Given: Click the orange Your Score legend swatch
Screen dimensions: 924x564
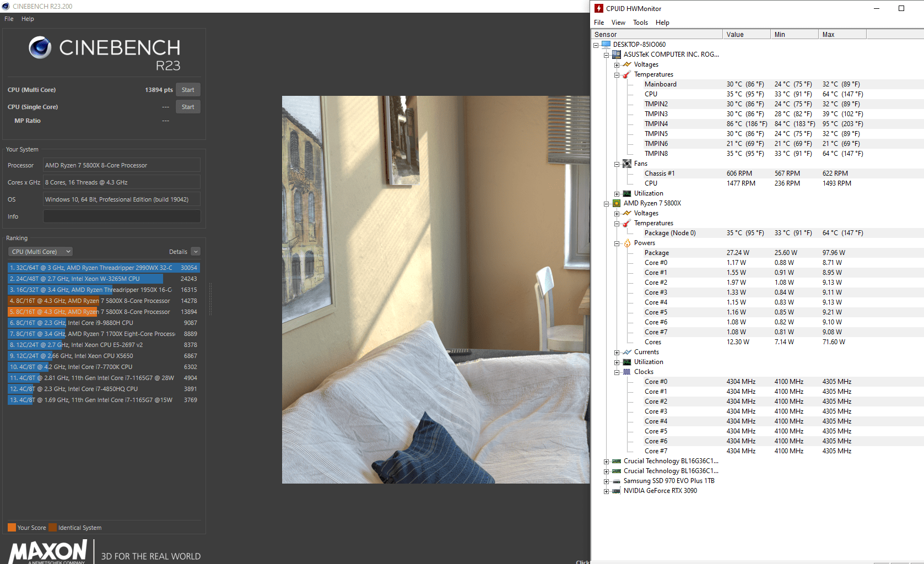Looking at the screenshot, I should [12, 528].
